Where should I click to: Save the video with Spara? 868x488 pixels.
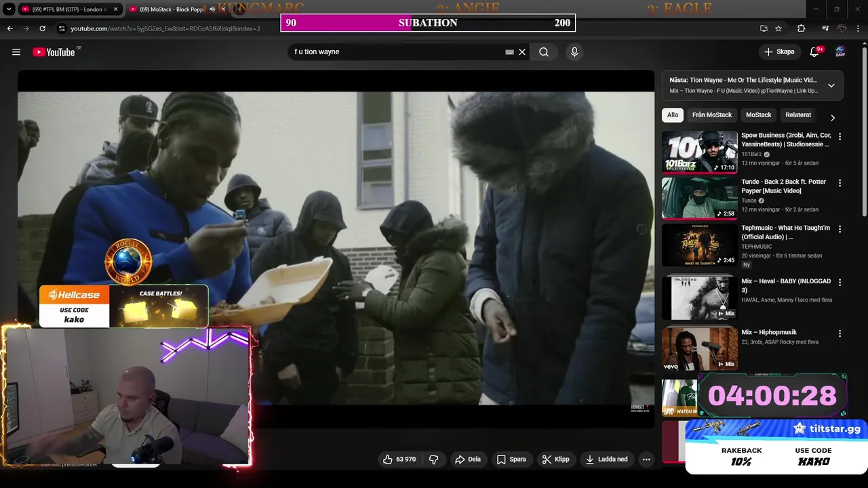[x=511, y=460]
